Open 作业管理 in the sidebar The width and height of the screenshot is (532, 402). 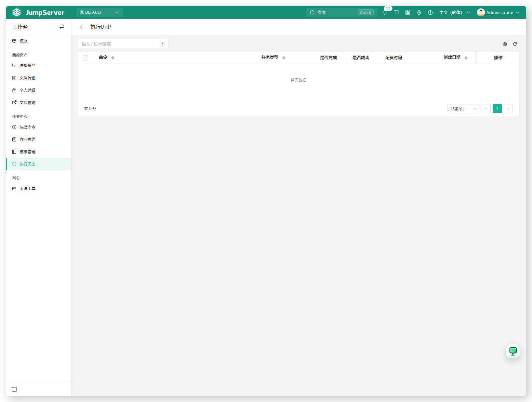click(x=38, y=140)
